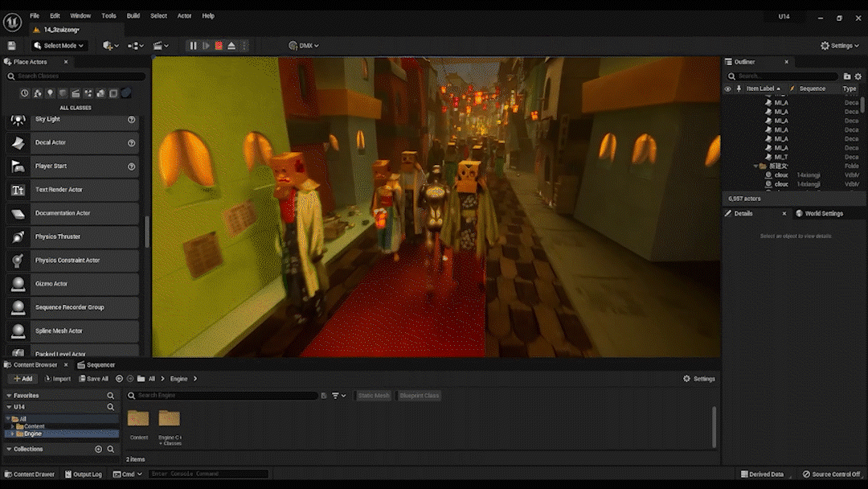The width and height of the screenshot is (868, 489).
Task: Select the Visual Effects filter icon
Action: 88,93
